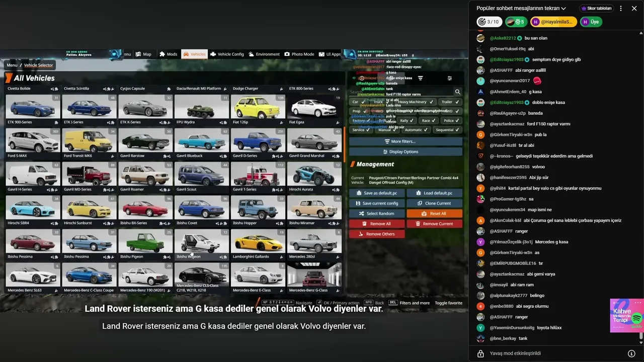Close the chat panel

pyautogui.click(x=634, y=9)
